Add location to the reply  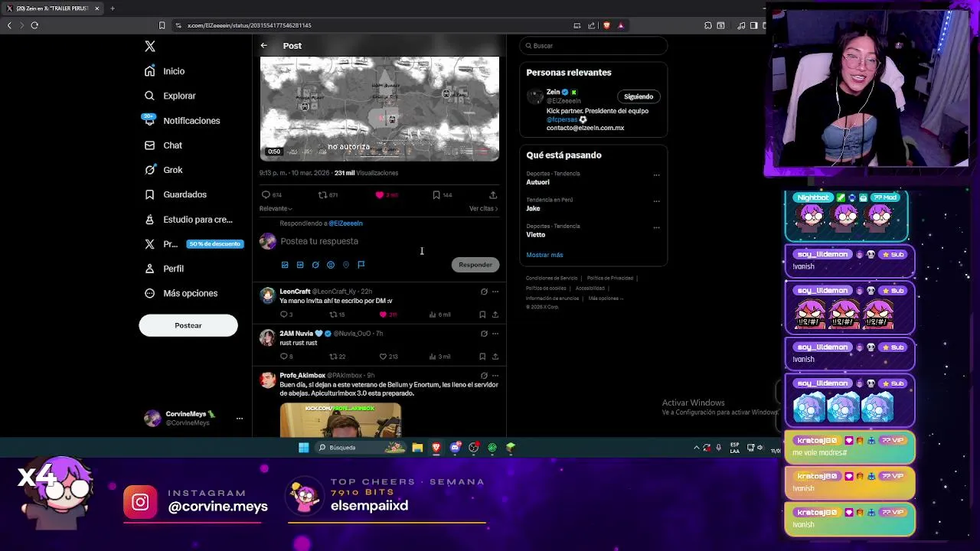tap(346, 265)
